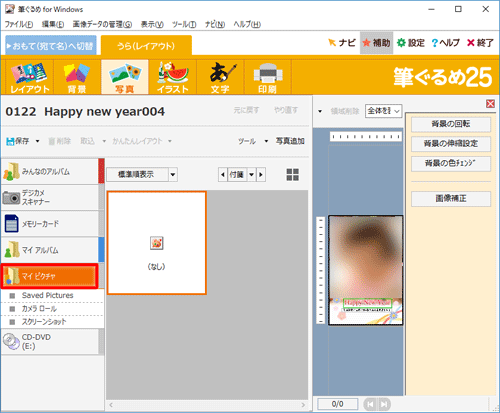The height and width of the screenshot is (413, 500).
Task: Open the 文字 text tool
Action: tap(220, 77)
